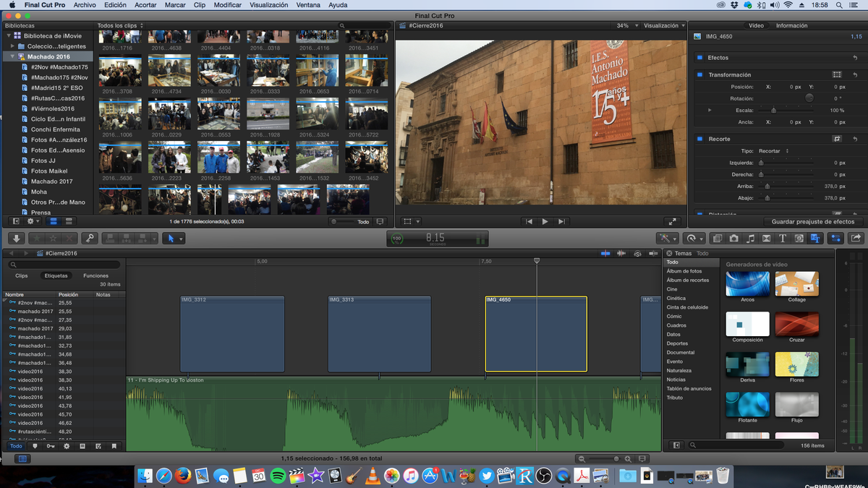Hide the libraries sidebar button
868x488 pixels.
(x=15, y=221)
